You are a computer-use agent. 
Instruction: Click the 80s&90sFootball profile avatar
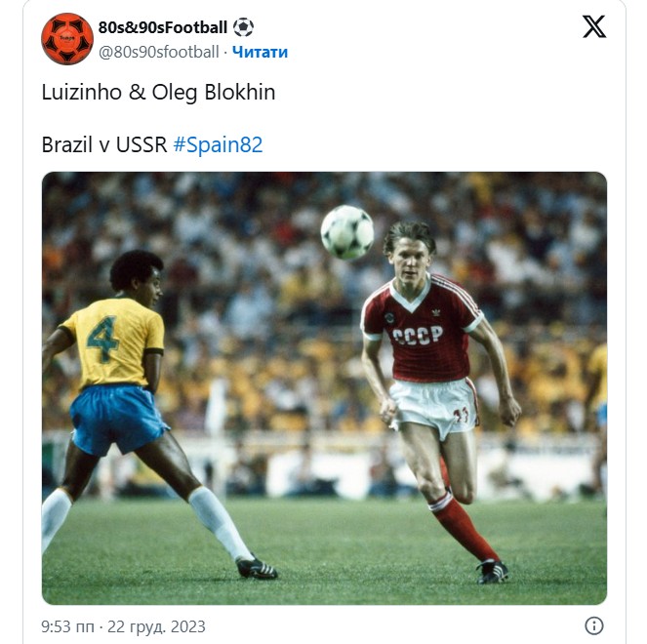click(67, 39)
